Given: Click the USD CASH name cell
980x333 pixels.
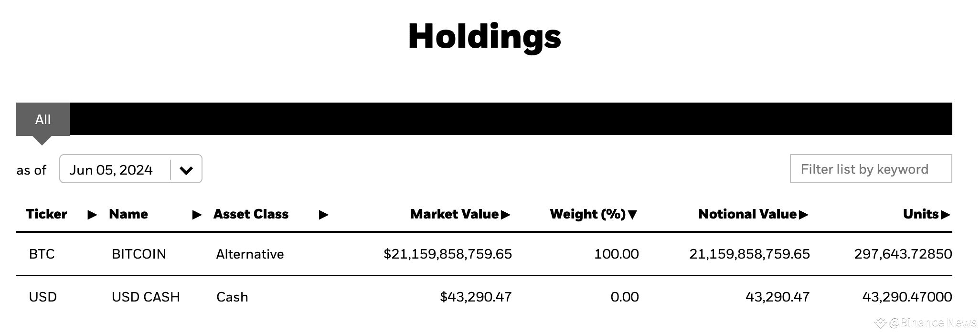Looking at the screenshot, I should click(146, 297).
